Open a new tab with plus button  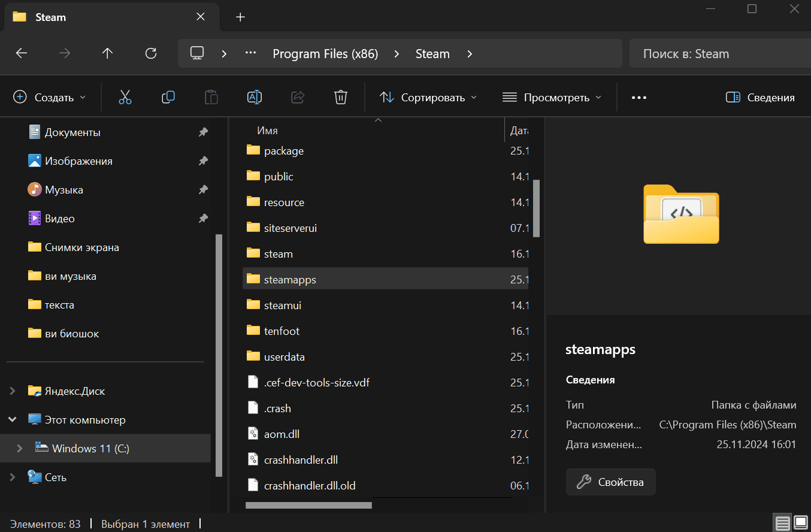[x=240, y=17]
